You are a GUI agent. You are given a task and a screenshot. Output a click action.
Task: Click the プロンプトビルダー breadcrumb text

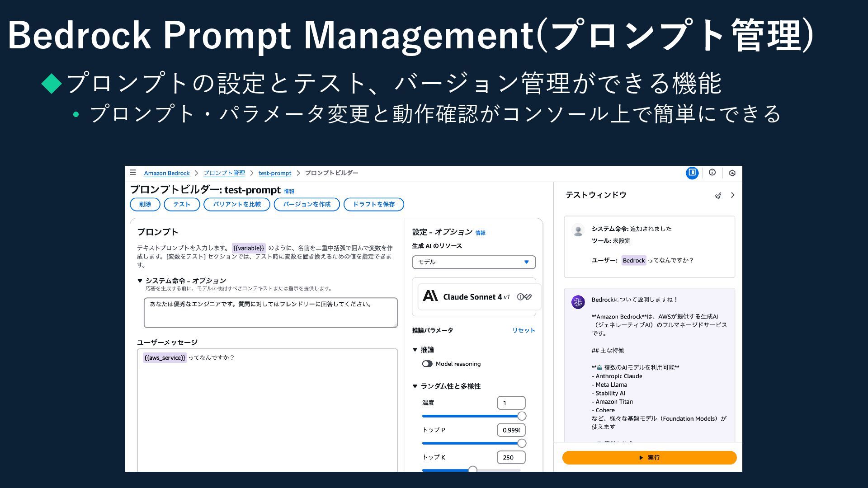click(331, 173)
